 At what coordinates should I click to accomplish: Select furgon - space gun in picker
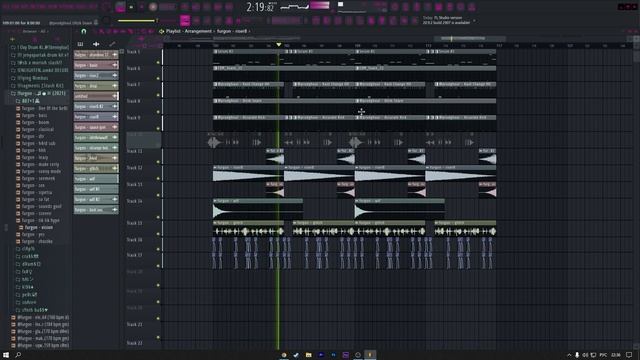[x=96, y=127]
